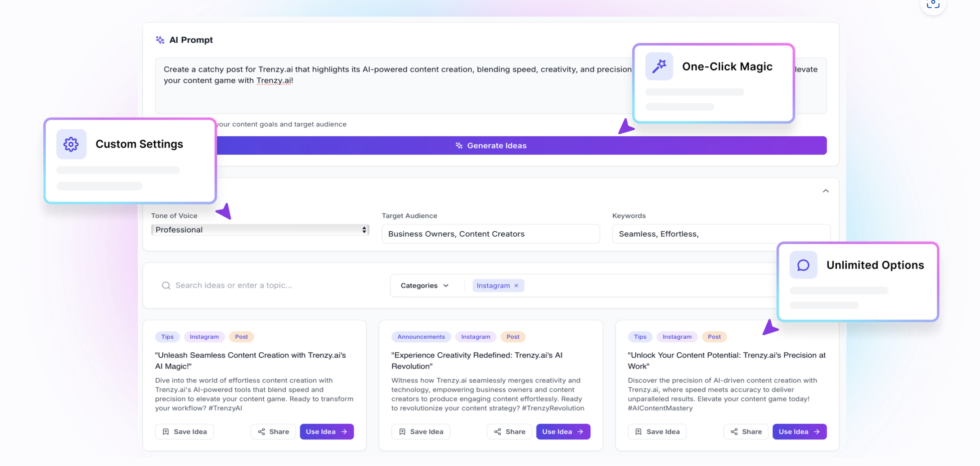Click the chat bubble icon in Unlimited Options card

(803, 265)
